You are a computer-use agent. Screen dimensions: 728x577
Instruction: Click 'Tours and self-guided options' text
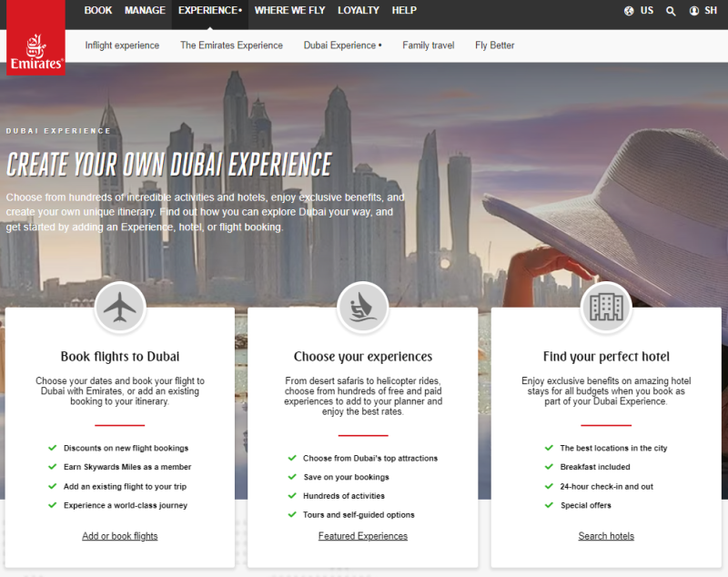coord(359,515)
